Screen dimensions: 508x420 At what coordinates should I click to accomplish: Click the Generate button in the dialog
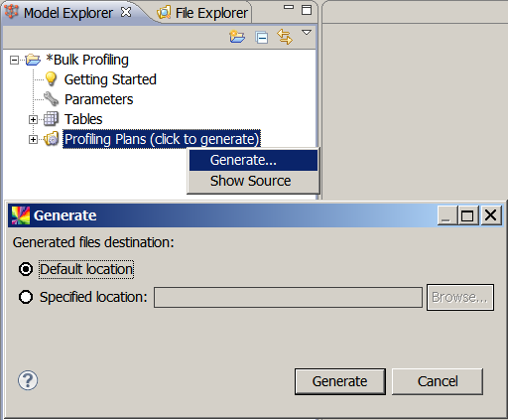340,381
